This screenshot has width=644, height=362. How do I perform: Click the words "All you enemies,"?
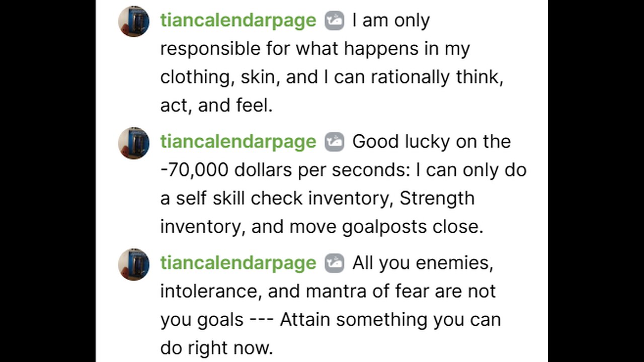click(x=423, y=263)
